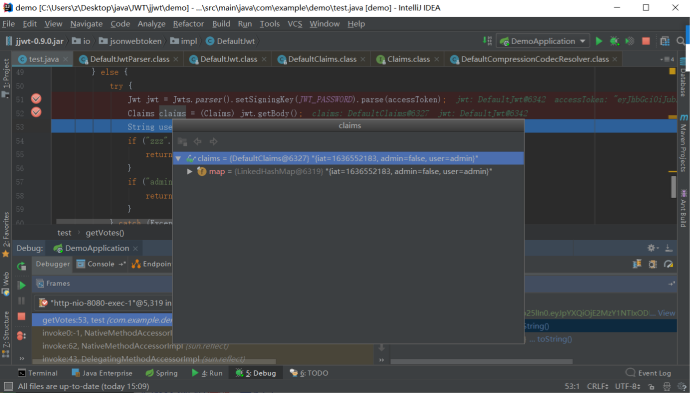Click the Build project arrow icon

coord(487,40)
